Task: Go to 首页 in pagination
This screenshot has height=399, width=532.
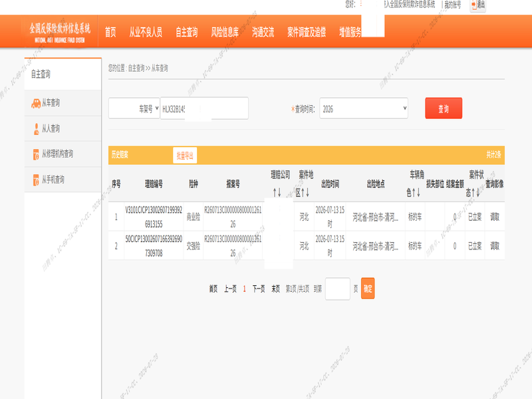Action: (213, 289)
